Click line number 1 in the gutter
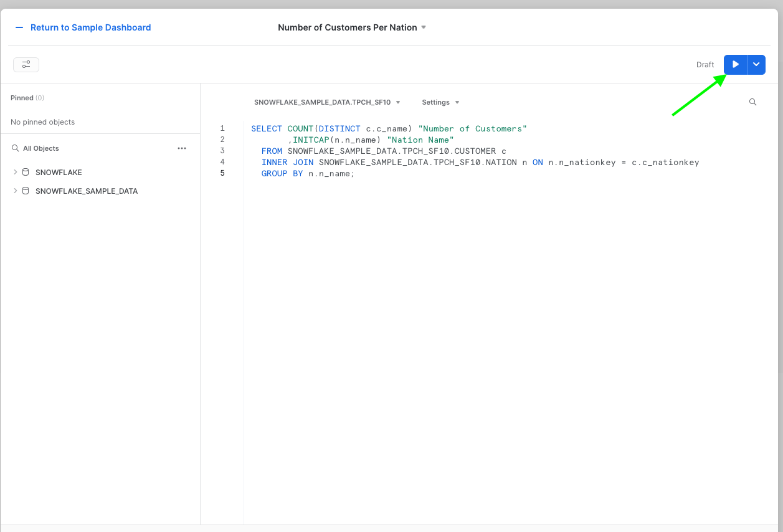783x532 pixels. pyautogui.click(x=222, y=128)
